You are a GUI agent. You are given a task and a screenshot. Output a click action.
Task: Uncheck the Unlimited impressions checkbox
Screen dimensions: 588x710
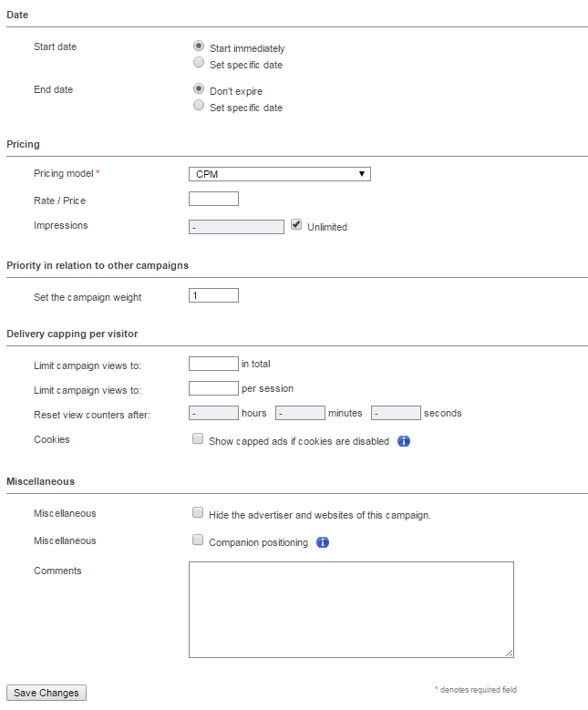click(x=296, y=224)
